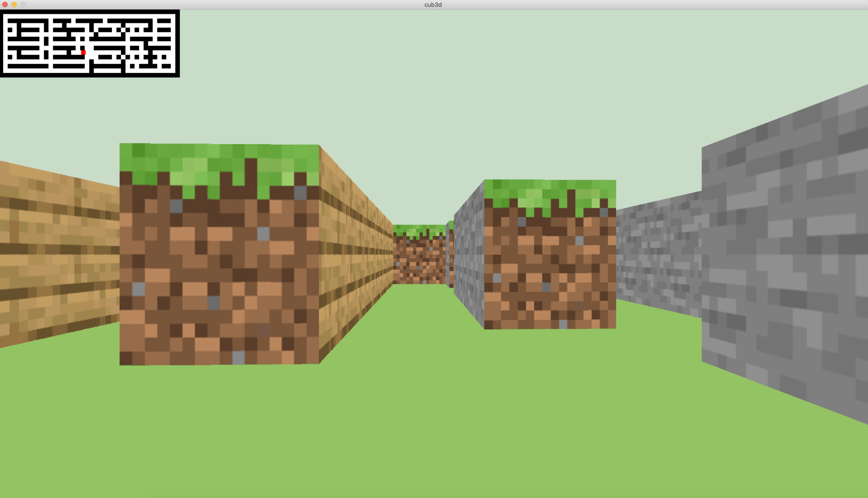Click the cub3d window title text
The width and height of the screenshot is (868, 498).
[433, 5]
